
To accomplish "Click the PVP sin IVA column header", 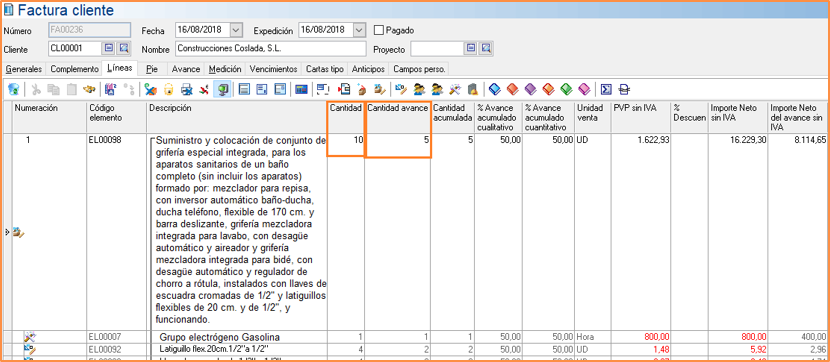I will [x=641, y=116].
